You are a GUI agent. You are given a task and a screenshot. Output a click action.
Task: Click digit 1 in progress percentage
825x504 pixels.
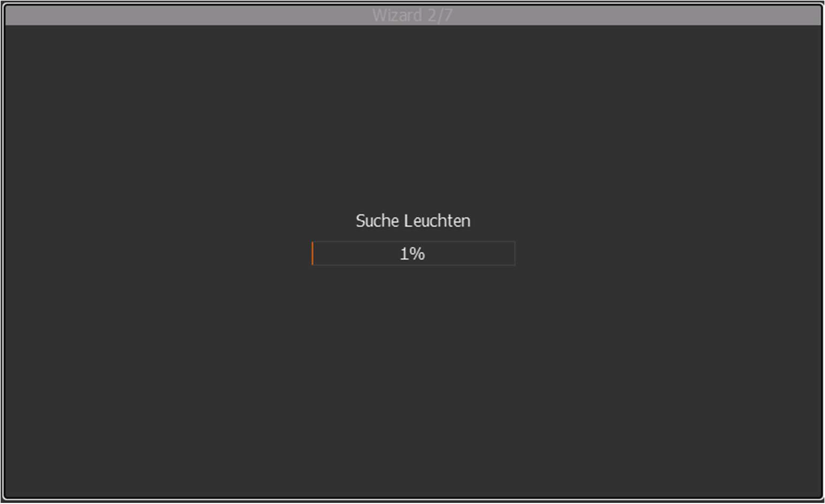[404, 254]
